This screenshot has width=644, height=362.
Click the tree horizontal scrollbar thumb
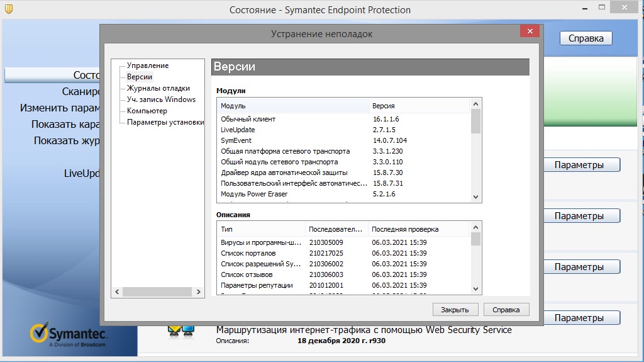[x=157, y=291]
